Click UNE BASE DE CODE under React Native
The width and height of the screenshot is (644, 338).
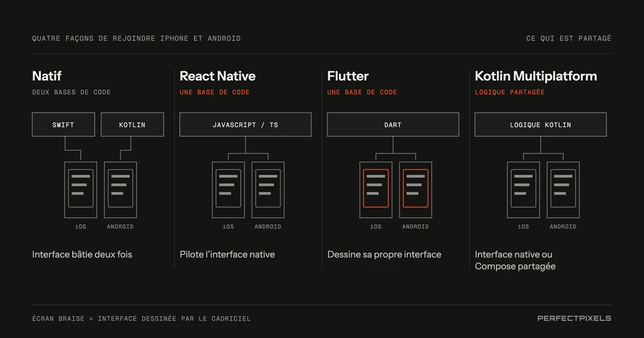point(215,92)
